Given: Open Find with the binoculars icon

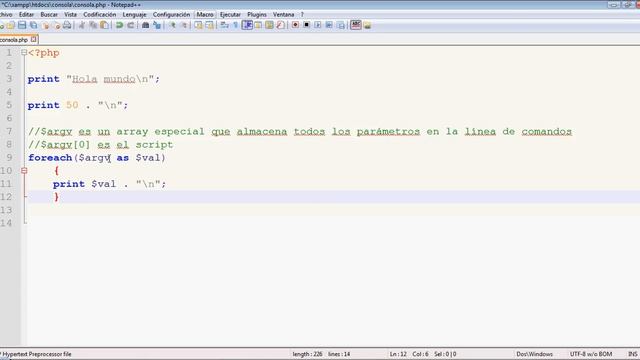Looking at the screenshot, I should 145,25.
